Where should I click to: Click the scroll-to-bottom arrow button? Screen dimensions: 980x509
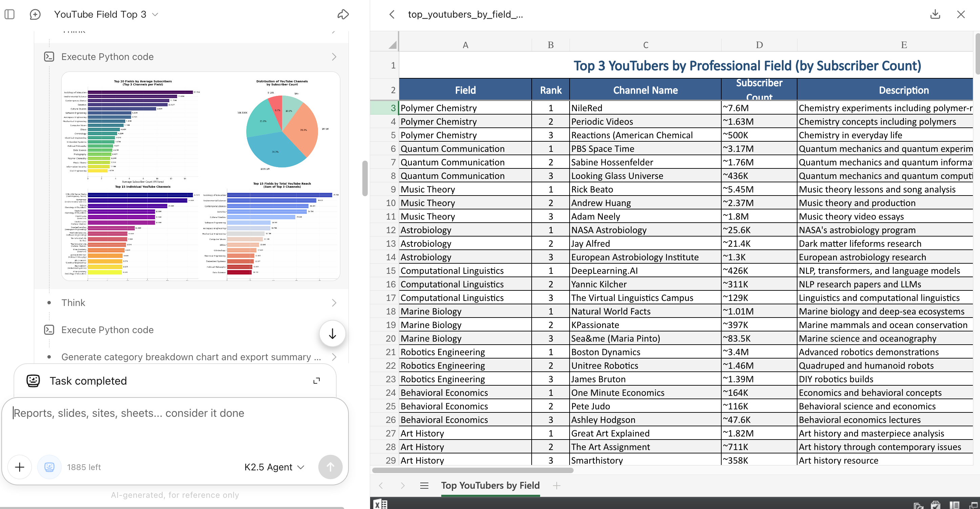332,333
